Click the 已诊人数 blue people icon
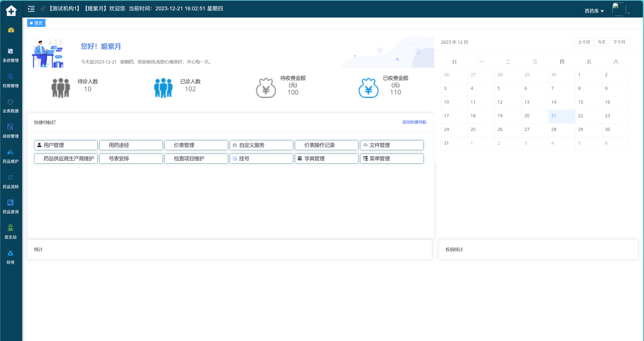Screen dimensions: 644x341 pos(163,88)
